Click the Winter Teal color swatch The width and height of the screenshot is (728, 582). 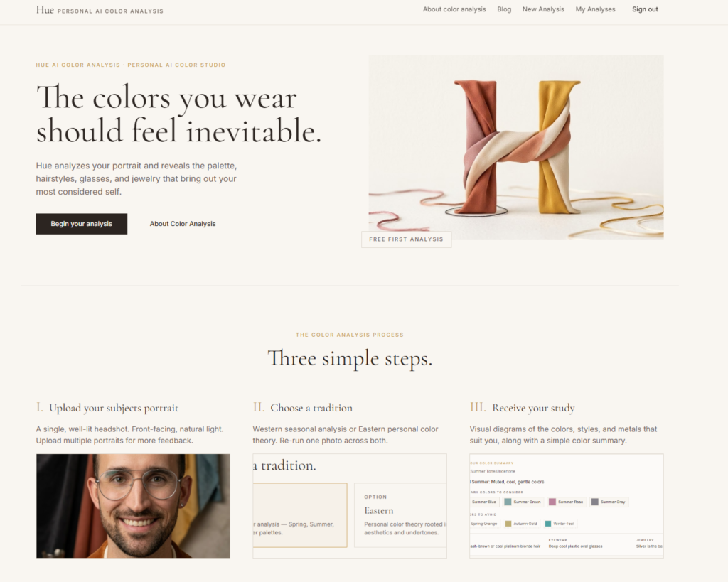[x=560, y=524]
